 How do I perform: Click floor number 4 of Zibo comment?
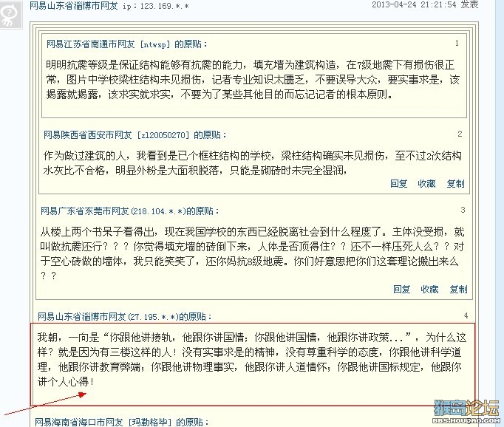(x=466, y=315)
